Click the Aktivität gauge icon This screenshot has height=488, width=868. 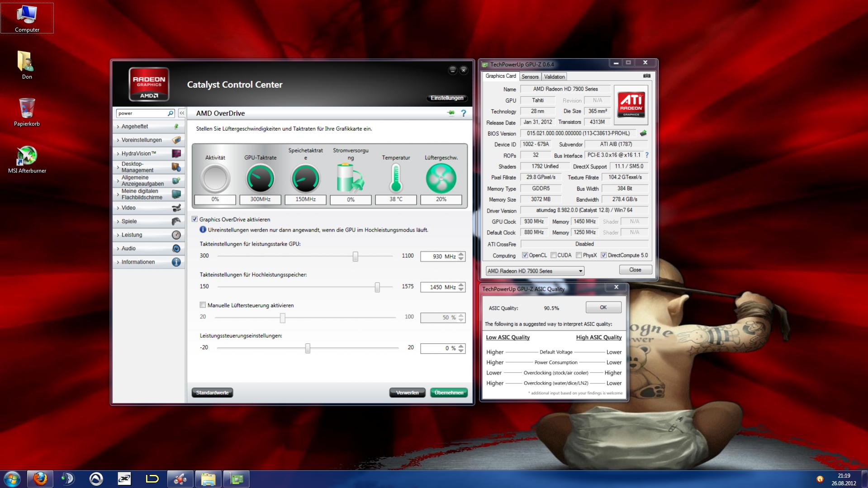[215, 178]
